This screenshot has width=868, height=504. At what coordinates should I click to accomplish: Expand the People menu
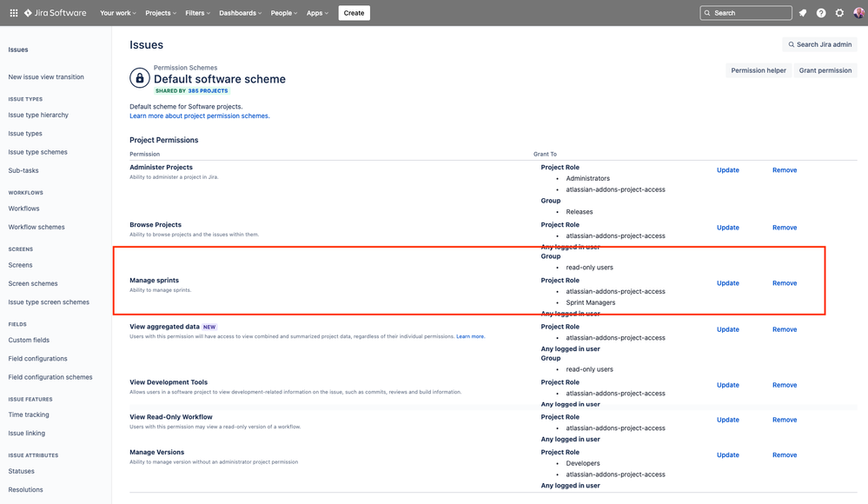284,13
